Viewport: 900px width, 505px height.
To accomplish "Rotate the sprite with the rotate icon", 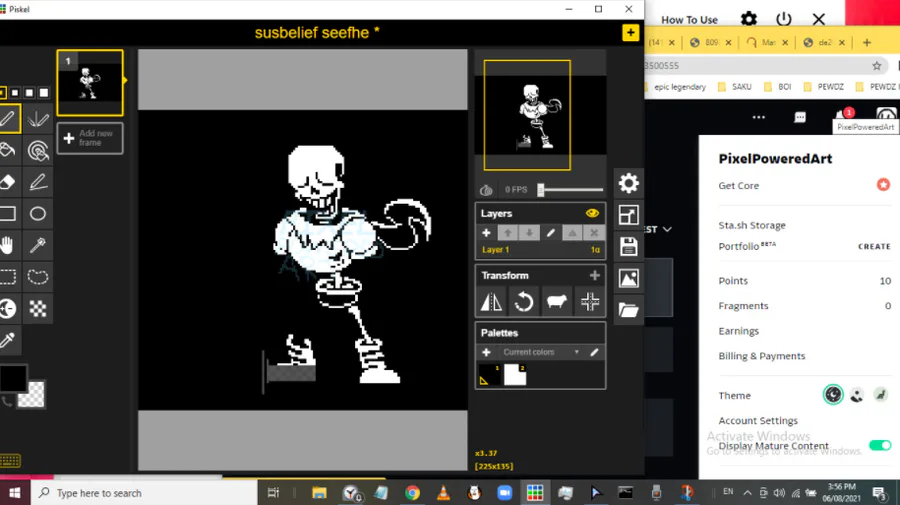I will [x=523, y=301].
